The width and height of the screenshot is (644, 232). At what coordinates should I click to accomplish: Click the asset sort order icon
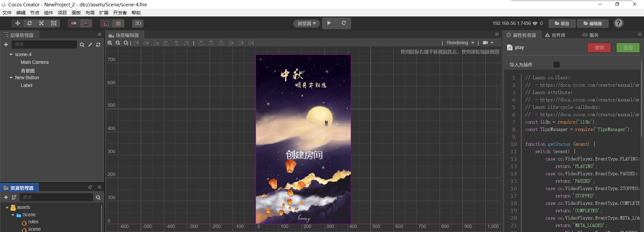(14, 197)
